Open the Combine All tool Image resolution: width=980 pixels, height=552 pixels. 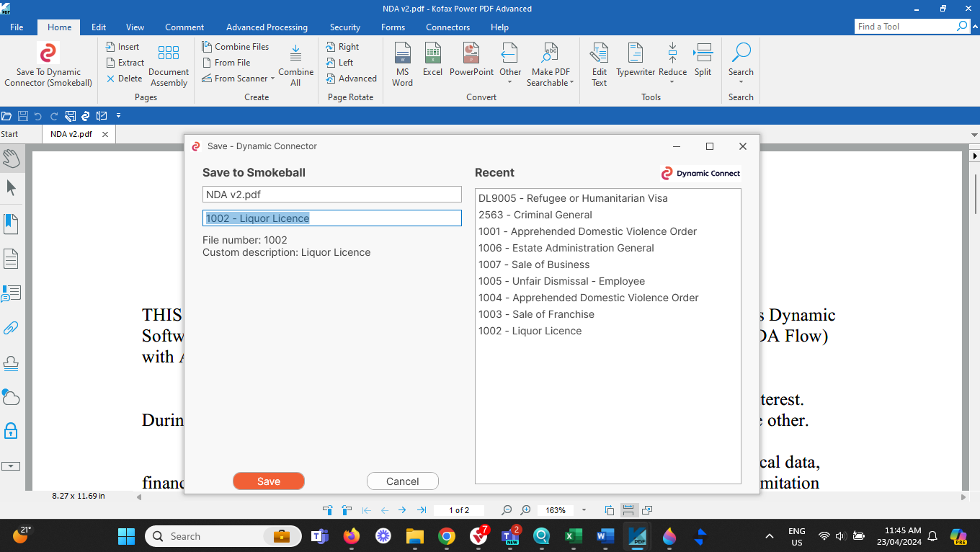pos(295,54)
